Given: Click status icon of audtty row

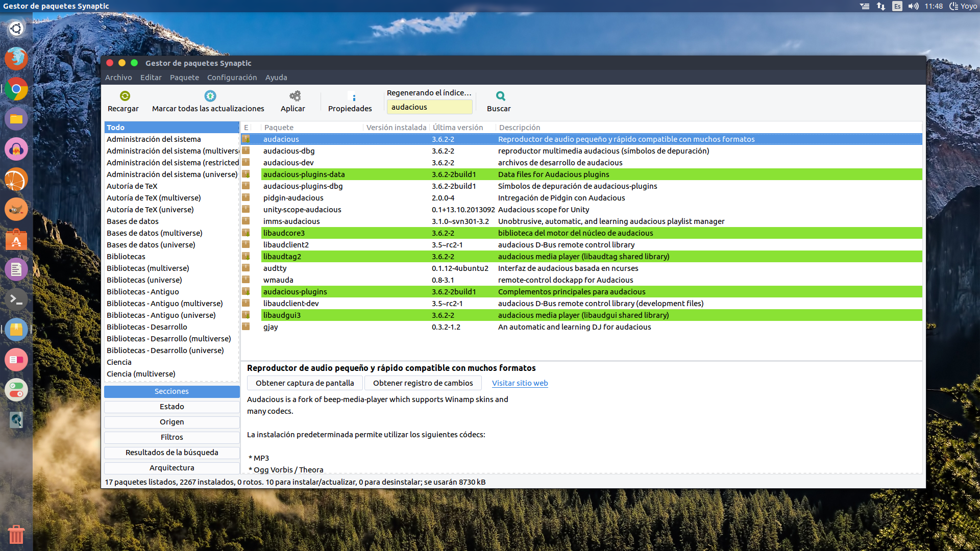Looking at the screenshot, I should click(x=246, y=268).
